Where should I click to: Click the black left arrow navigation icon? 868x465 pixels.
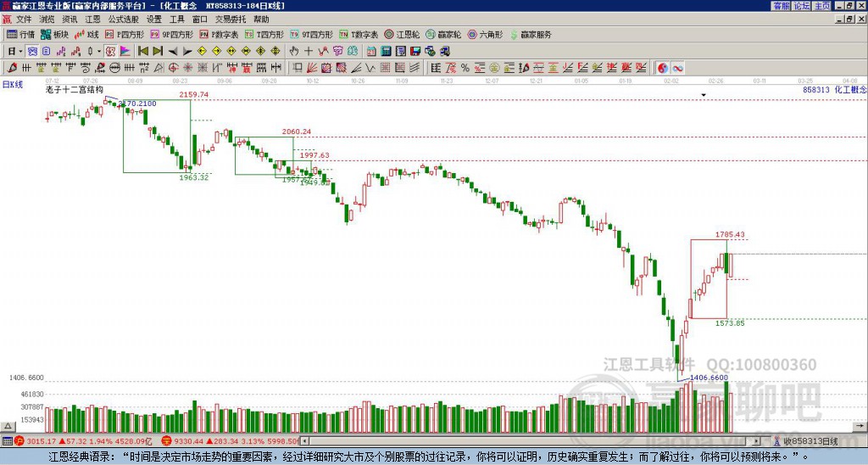pos(173,51)
